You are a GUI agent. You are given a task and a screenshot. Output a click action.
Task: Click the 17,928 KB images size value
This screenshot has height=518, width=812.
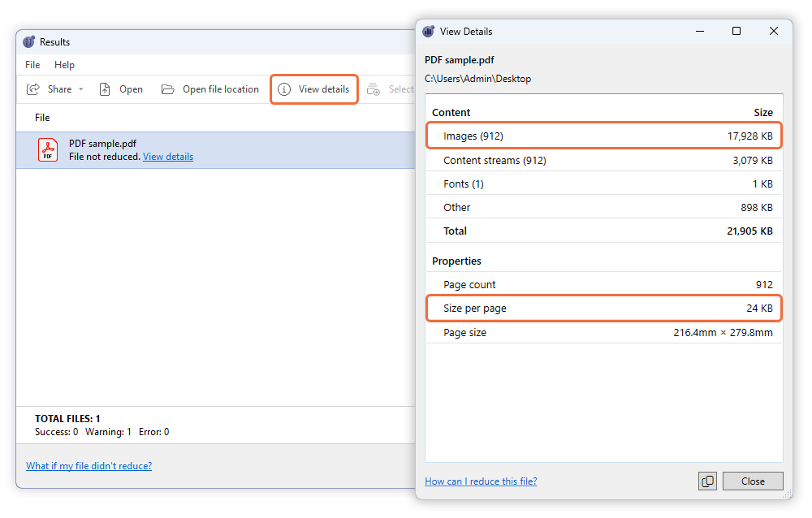pos(749,136)
